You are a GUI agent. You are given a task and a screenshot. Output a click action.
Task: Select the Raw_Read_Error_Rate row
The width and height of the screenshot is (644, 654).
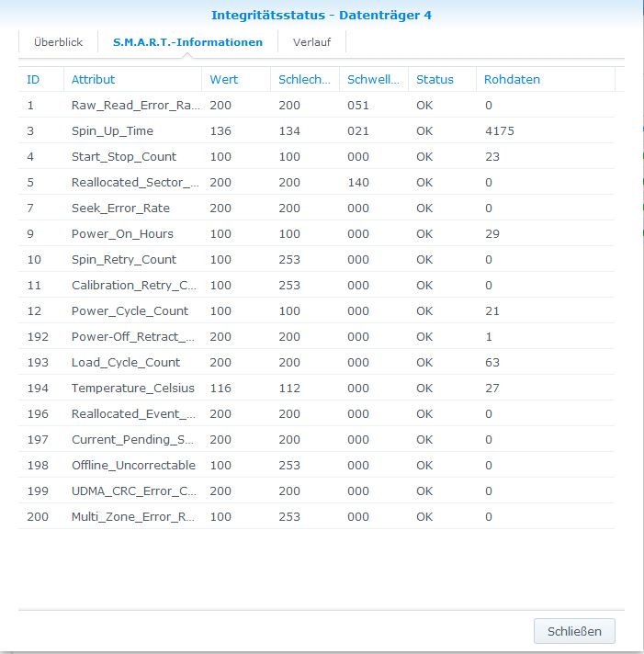click(x=135, y=106)
